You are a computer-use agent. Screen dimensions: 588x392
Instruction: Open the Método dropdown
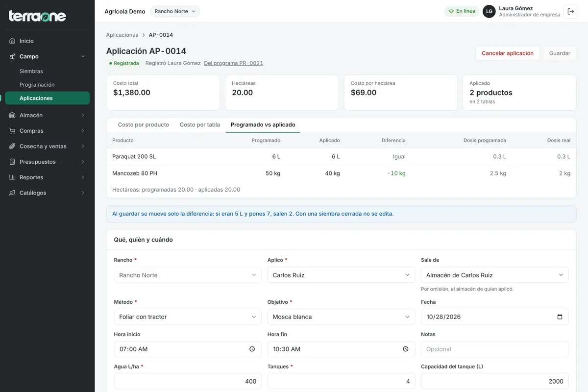188,317
